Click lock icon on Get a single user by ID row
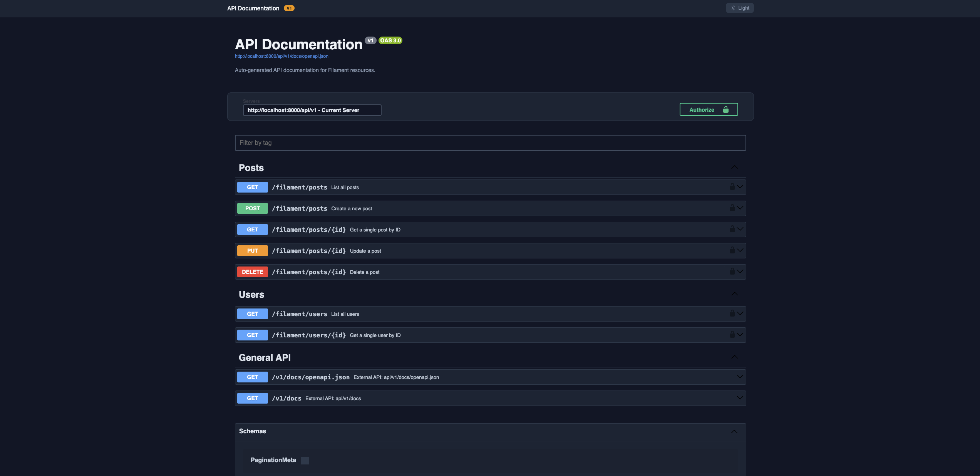Viewport: 980px width, 476px height. (x=732, y=335)
